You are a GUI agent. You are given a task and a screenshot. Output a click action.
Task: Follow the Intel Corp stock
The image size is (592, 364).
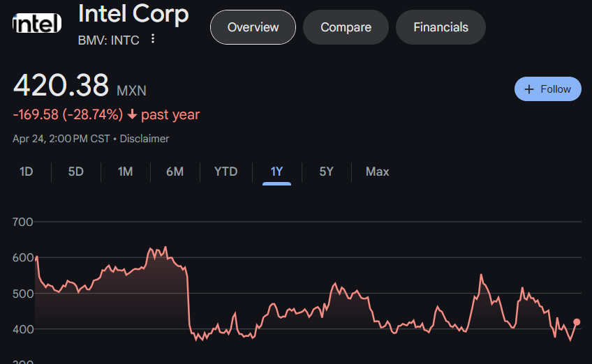[548, 89]
